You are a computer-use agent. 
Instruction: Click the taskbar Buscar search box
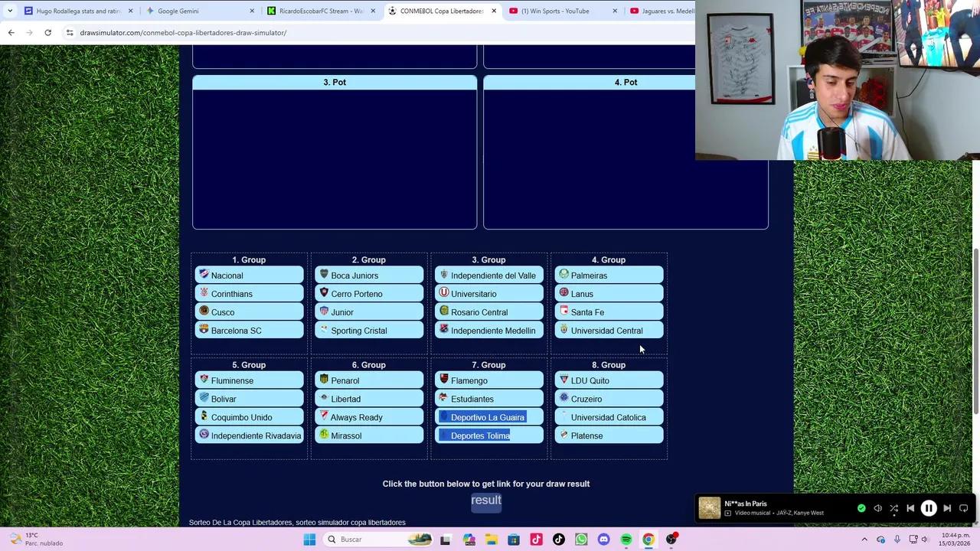pos(377,540)
